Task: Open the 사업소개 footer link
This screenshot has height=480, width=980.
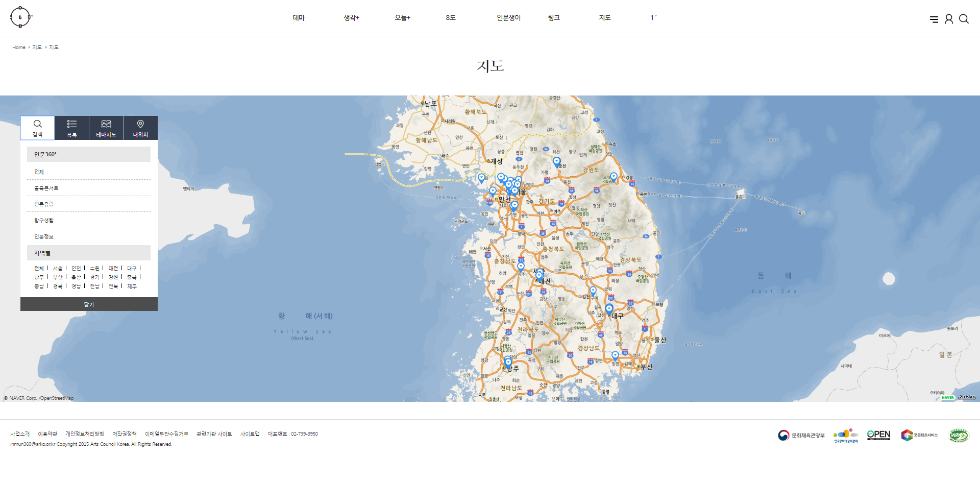Action: click(20, 434)
